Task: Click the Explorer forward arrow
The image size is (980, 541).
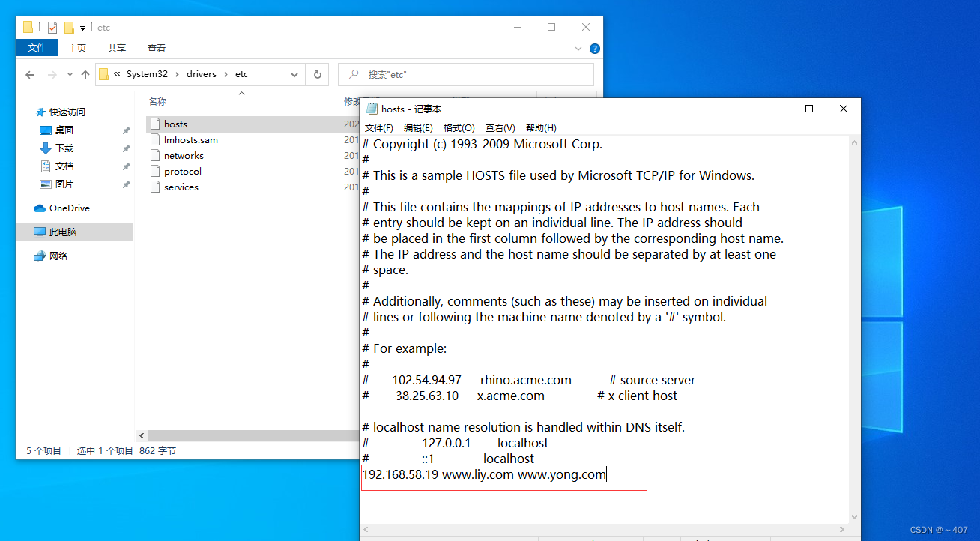Action: (x=52, y=75)
